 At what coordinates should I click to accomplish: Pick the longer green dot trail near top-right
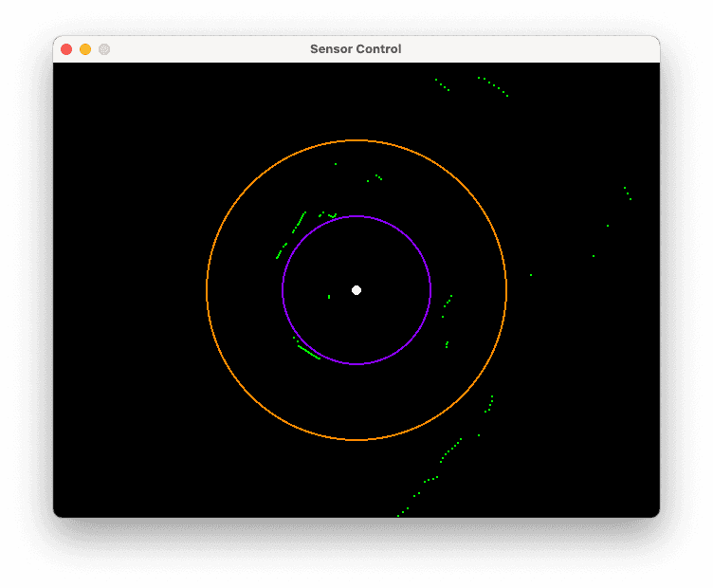[493, 86]
